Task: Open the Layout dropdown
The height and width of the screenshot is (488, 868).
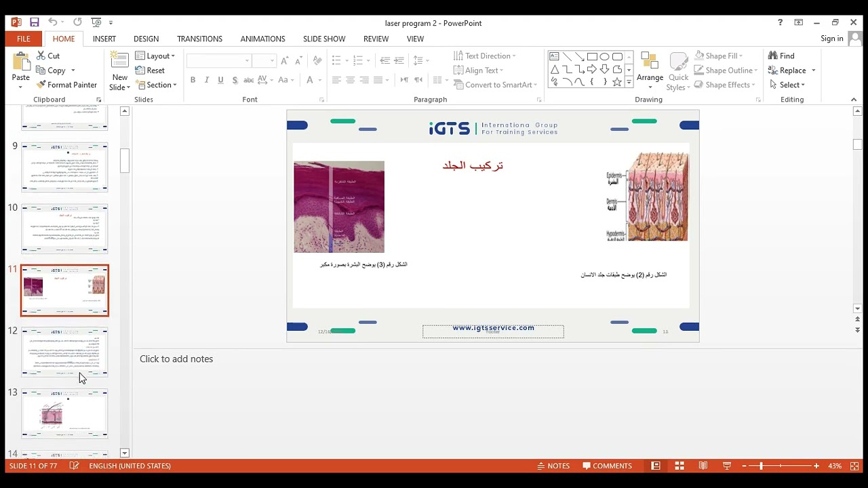Action: click(x=155, y=56)
